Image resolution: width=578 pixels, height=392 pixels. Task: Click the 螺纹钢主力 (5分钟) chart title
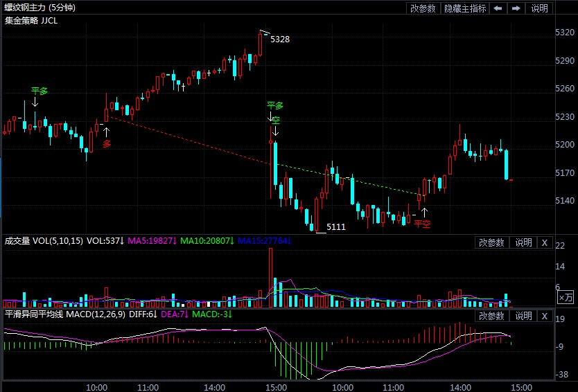coord(40,8)
